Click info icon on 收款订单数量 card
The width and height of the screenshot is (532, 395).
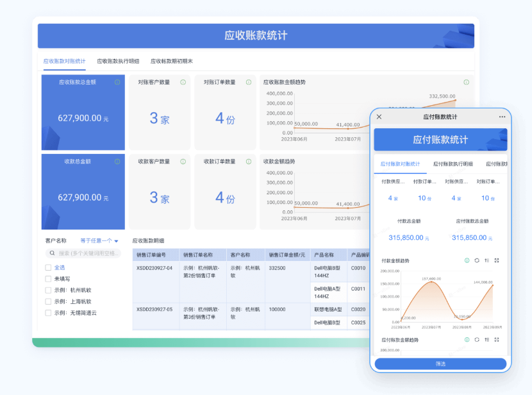pyautogui.click(x=249, y=162)
